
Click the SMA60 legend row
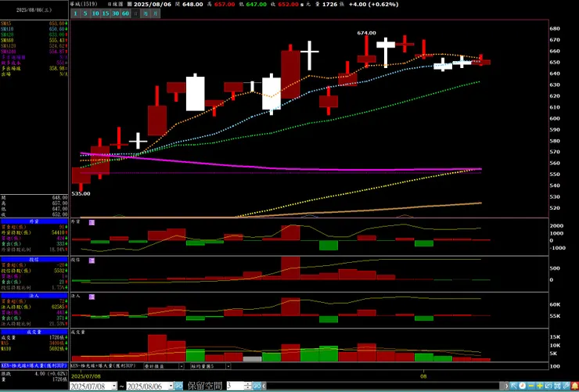coord(34,40)
